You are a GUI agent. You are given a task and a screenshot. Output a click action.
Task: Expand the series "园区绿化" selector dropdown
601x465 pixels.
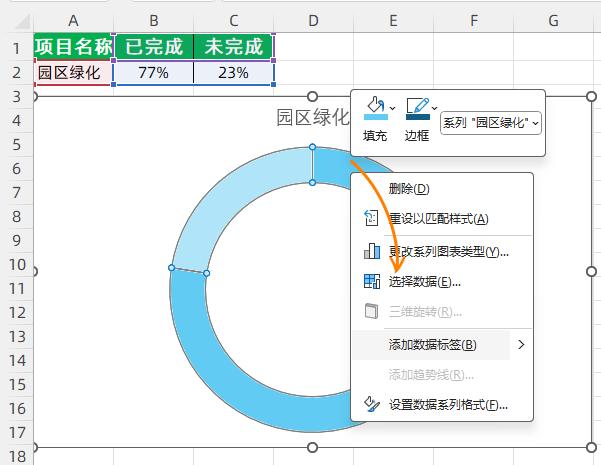click(x=491, y=122)
